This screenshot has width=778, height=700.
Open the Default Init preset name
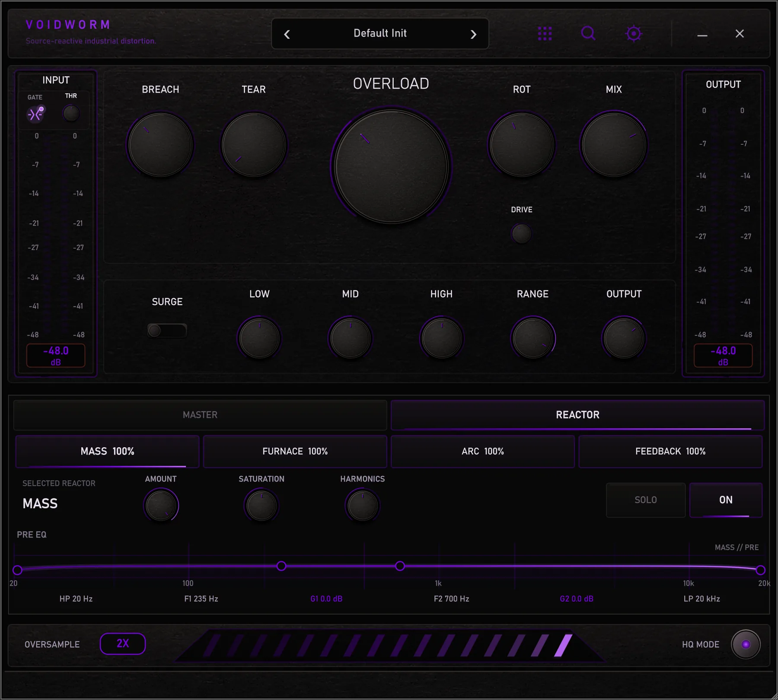pos(380,33)
